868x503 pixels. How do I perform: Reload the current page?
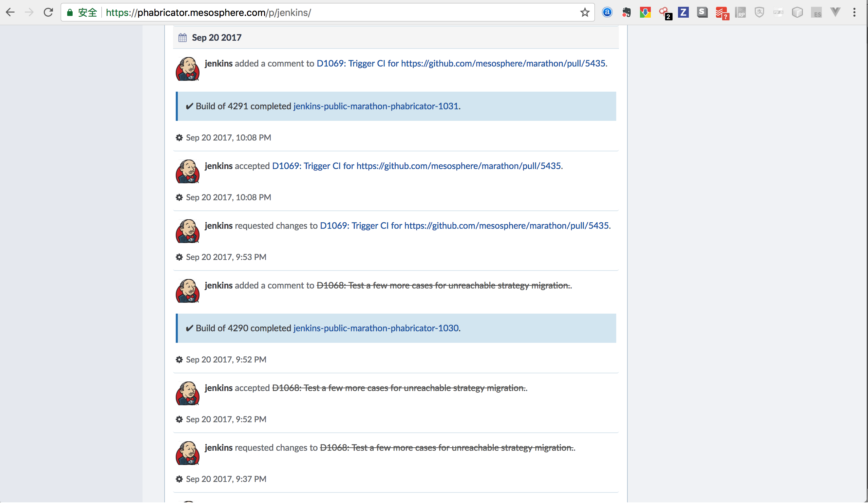click(48, 13)
